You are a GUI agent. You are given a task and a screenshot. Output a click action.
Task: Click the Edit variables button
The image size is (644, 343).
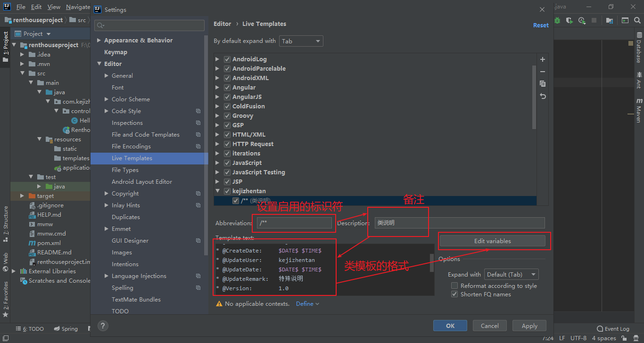492,241
